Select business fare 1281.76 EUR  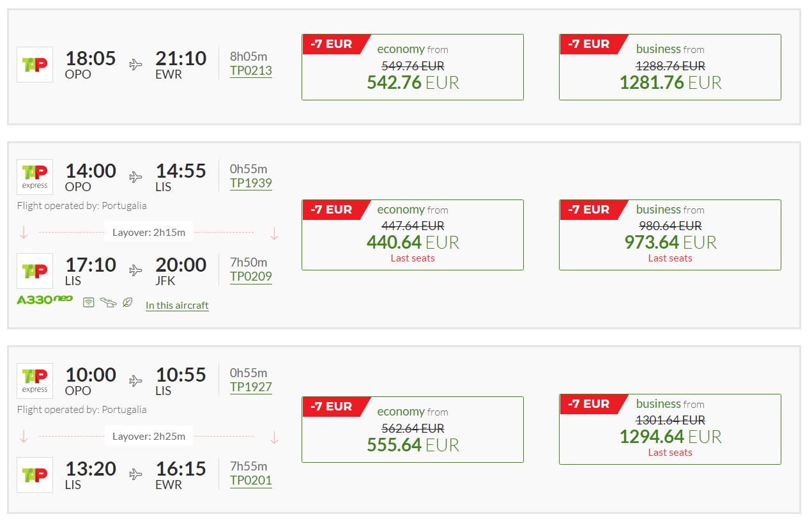coord(670,67)
